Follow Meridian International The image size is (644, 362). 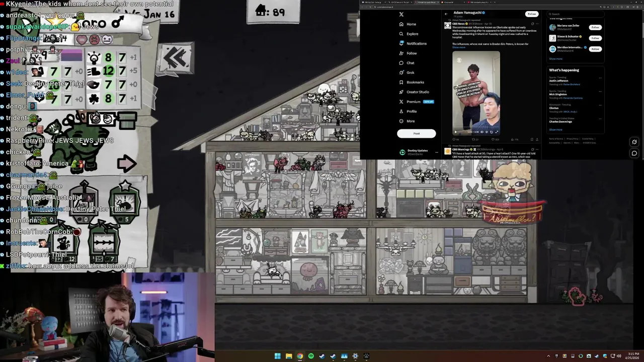[595, 49]
